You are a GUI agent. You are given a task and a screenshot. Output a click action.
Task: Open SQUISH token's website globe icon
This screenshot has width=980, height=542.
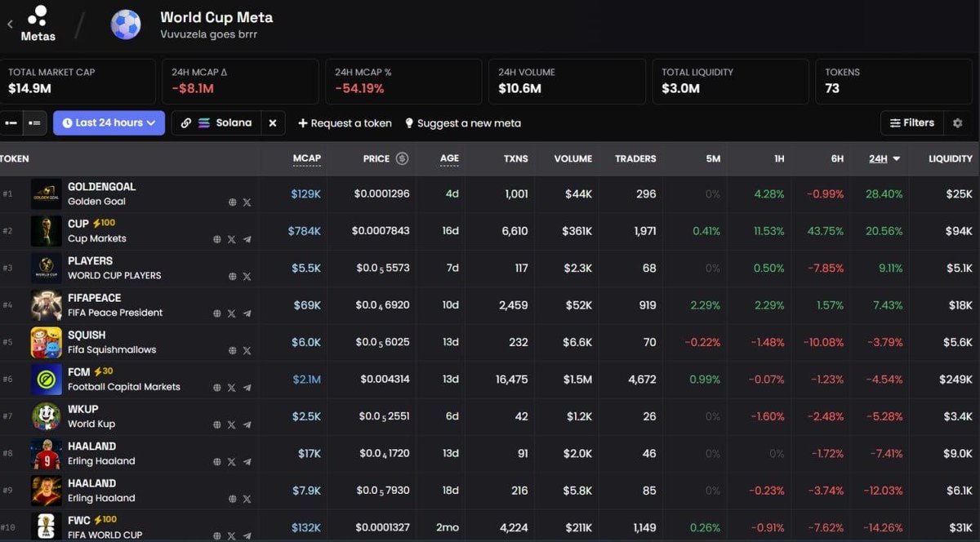pyautogui.click(x=232, y=351)
